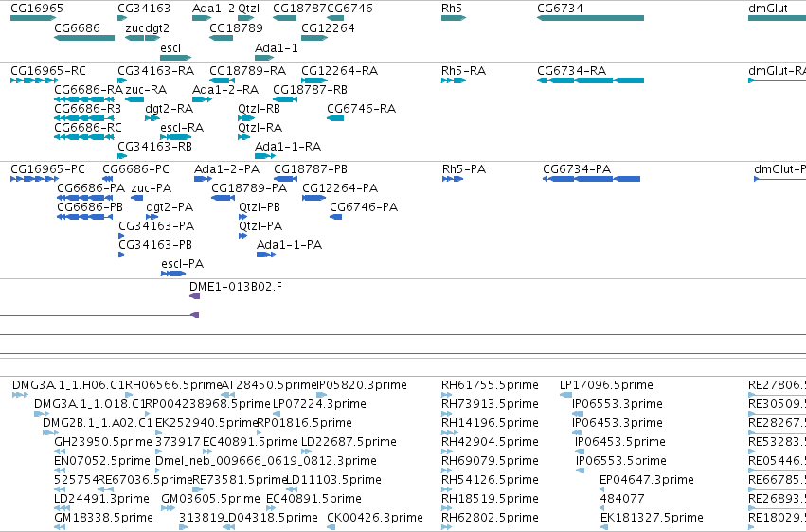Select the CG18789 gene label
The width and height of the screenshot is (806, 532).
(x=236, y=28)
